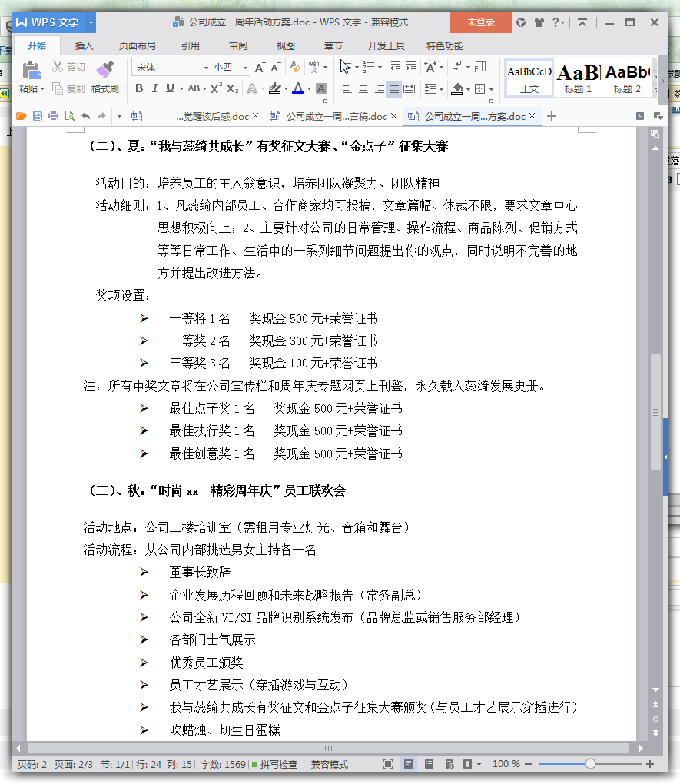Decrease paragraph indent
The height and width of the screenshot is (784, 680).
click(396, 67)
